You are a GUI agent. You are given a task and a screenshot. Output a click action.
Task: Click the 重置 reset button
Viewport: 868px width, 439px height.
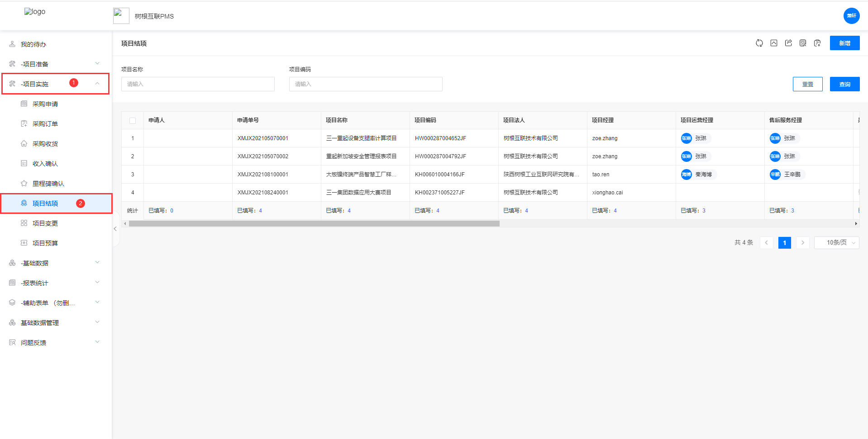(807, 84)
